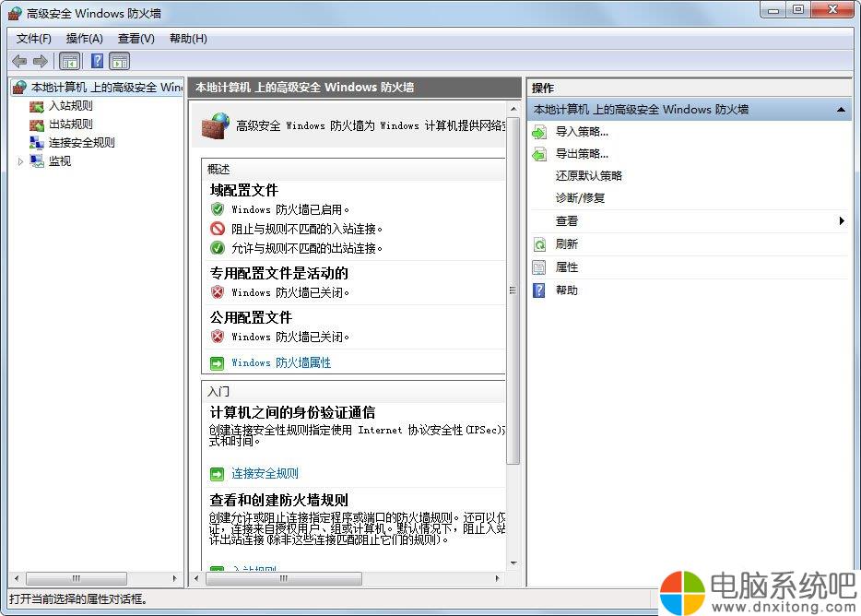Select 入站规则 in the tree
861x616 pixels.
pyautogui.click(x=71, y=106)
